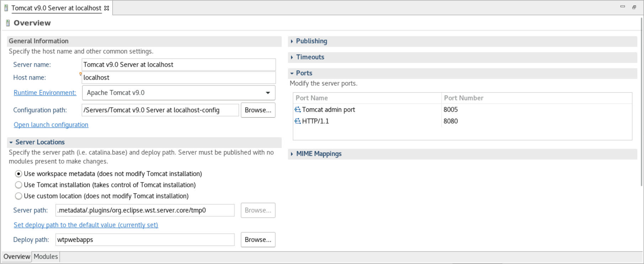Maximize the editor pane
This screenshot has height=264, width=644.
pos(634,7)
